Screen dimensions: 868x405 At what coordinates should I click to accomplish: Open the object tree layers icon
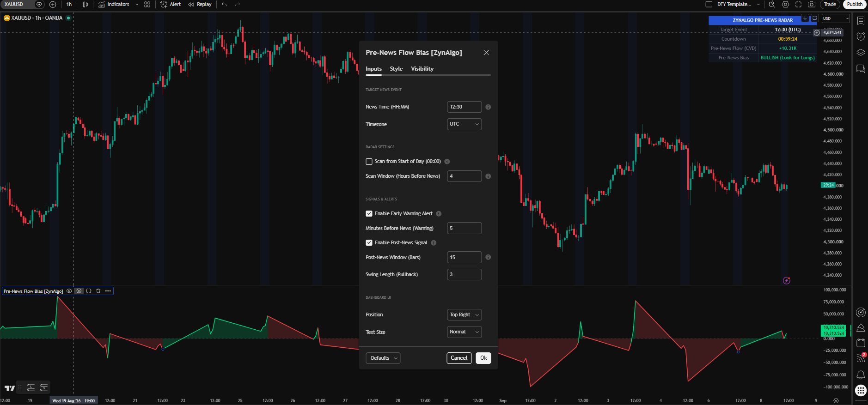pos(861,52)
